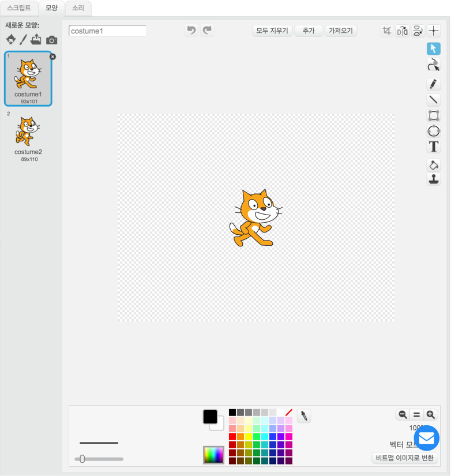Paint new costume brush icon

coord(24,39)
